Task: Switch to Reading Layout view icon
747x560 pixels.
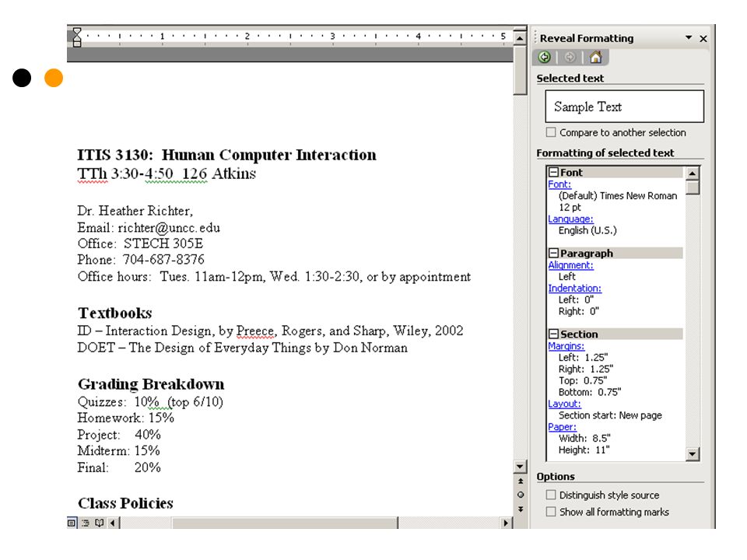Action: [99, 523]
